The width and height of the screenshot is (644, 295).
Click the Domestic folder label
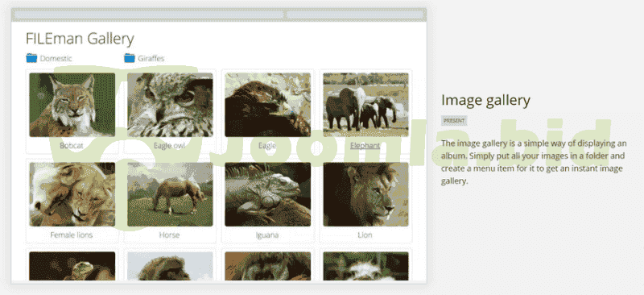pyautogui.click(x=56, y=58)
